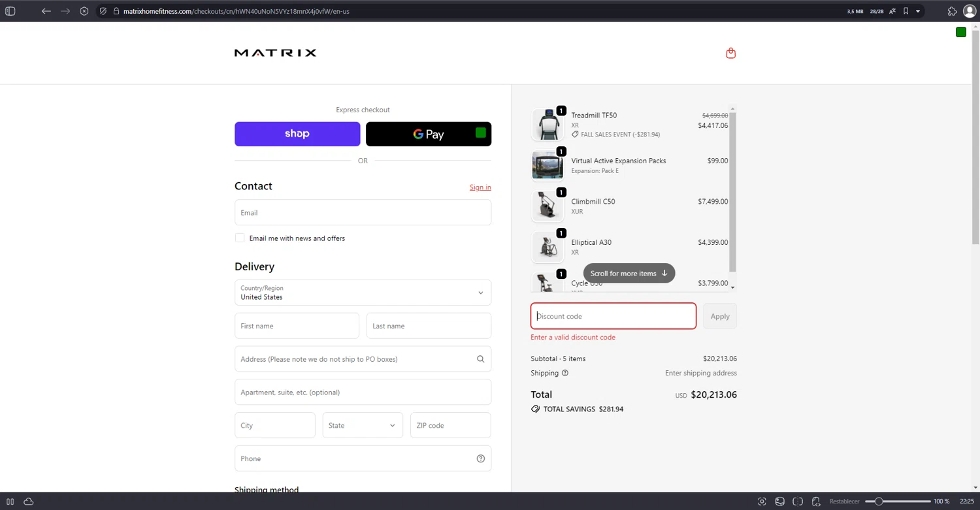
Task: Open the browser profile avatar
Action: [969, 11]
